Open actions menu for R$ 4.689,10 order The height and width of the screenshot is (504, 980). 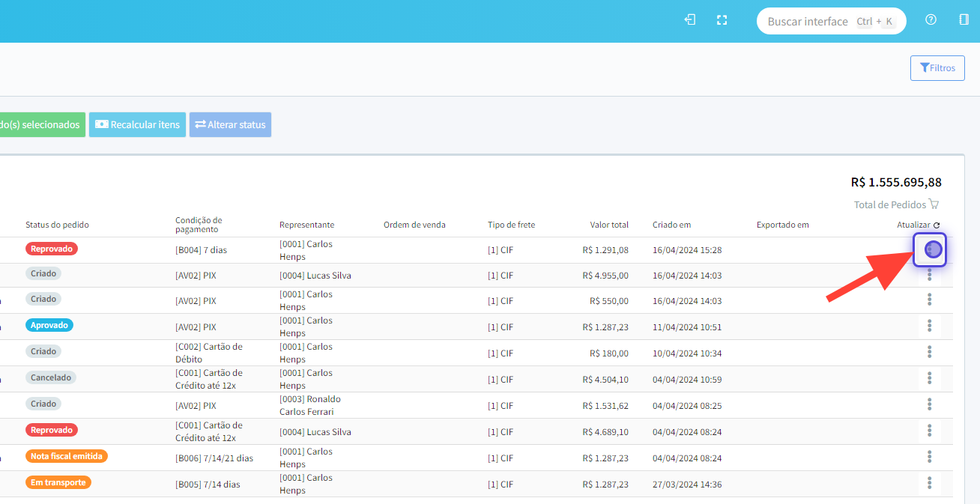(930, 431)
